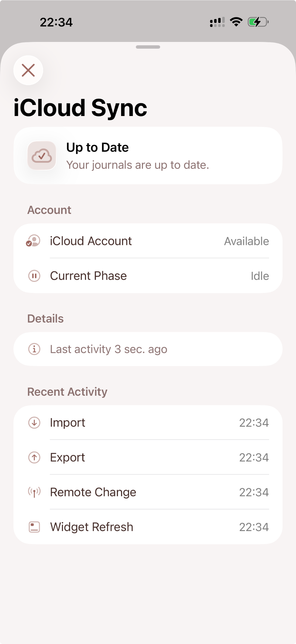Tap the info icon beside Last activity
The image size is (296, 644).
tap(34, 349)
